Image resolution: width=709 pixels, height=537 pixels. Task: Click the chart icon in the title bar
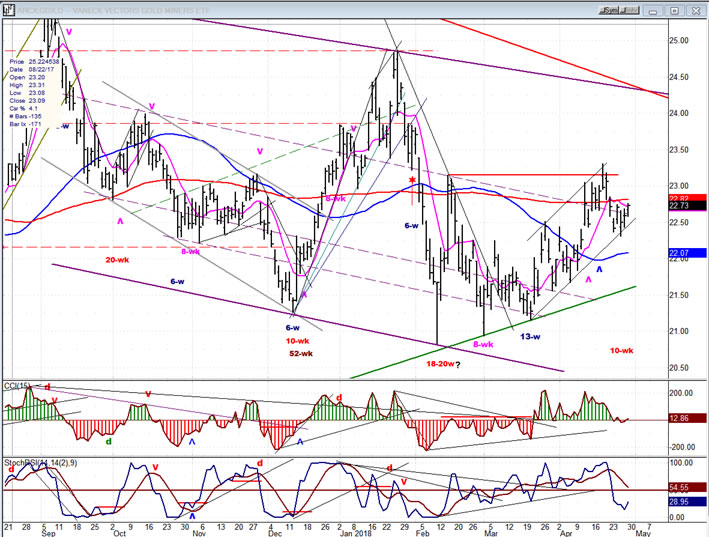[x=9, y=9]
